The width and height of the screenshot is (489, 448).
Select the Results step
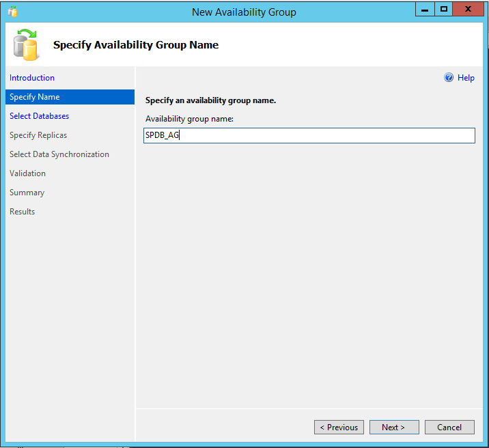(x=22, y=212)
